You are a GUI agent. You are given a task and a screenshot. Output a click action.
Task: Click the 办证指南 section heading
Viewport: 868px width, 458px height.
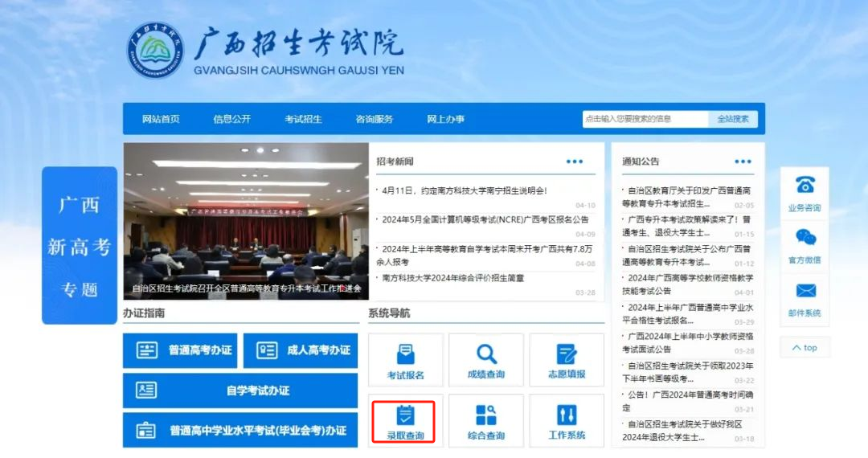tap(144, 313)
